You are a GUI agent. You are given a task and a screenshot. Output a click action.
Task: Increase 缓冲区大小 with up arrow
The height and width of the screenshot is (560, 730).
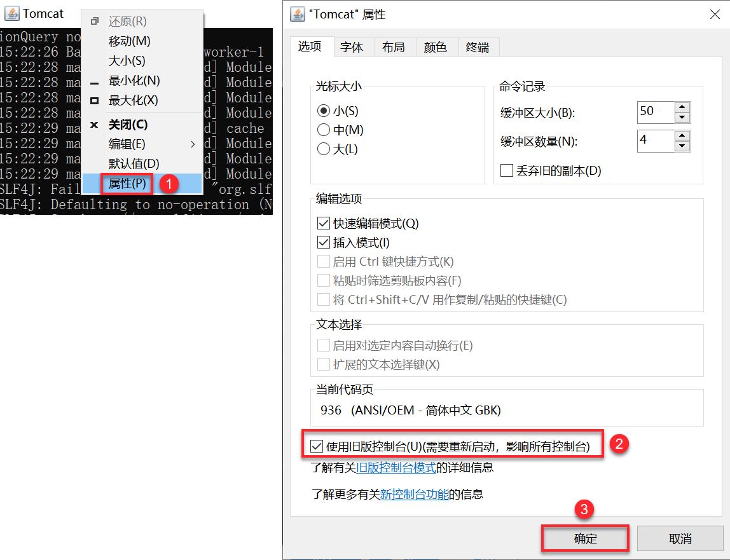(682, 107)
